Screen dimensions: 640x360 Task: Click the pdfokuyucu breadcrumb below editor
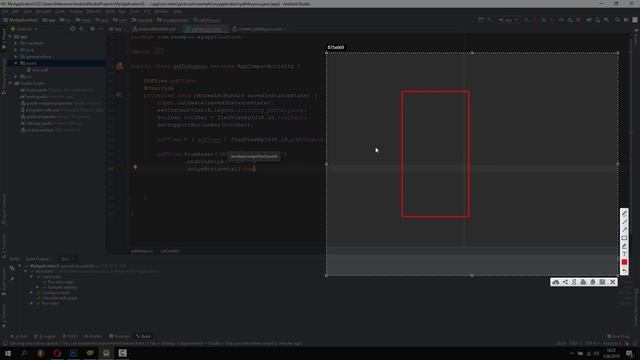click(x=142, y=251)
